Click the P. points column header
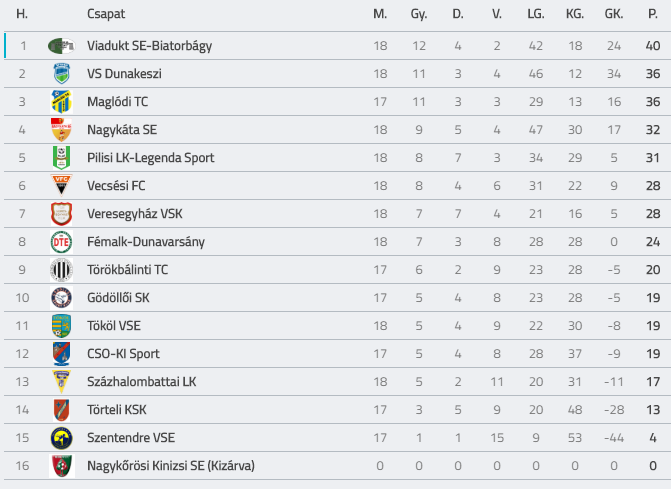This screenshot has height=489, width=671. point(653,14)
